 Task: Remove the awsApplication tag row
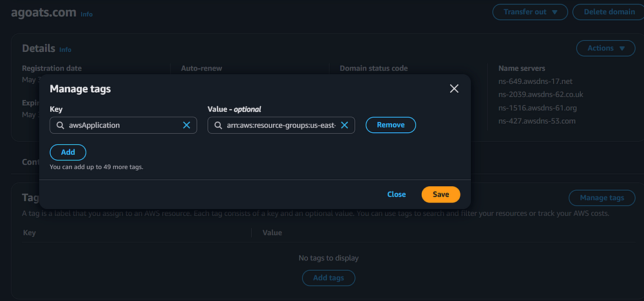tap(390, 125)
